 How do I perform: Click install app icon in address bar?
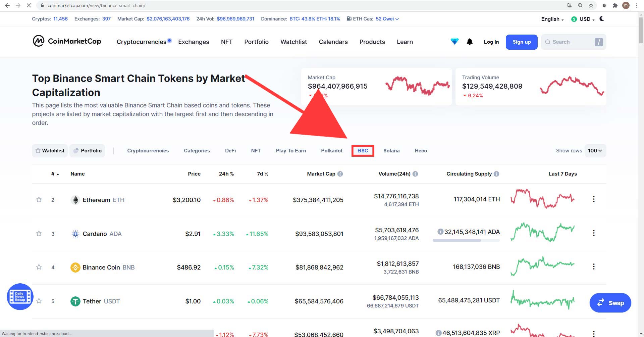pos(569,5)
